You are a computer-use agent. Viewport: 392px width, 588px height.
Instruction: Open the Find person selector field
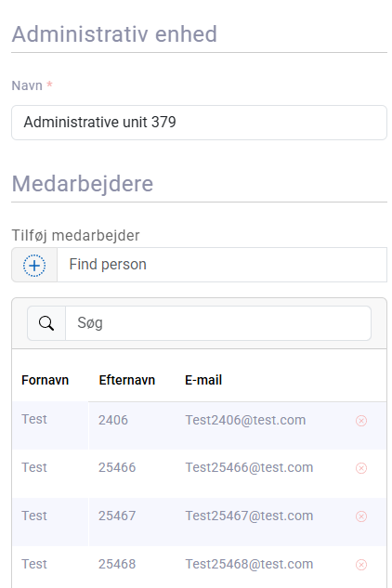click(222, 265)
